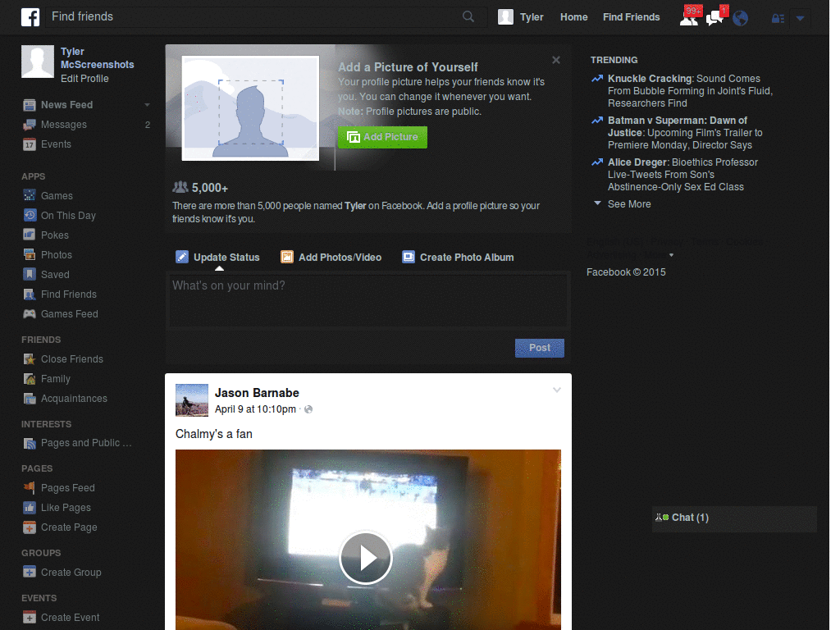The image size is (840, 630).
Task: Play Jason Barnabe's video
Action: 366,558
